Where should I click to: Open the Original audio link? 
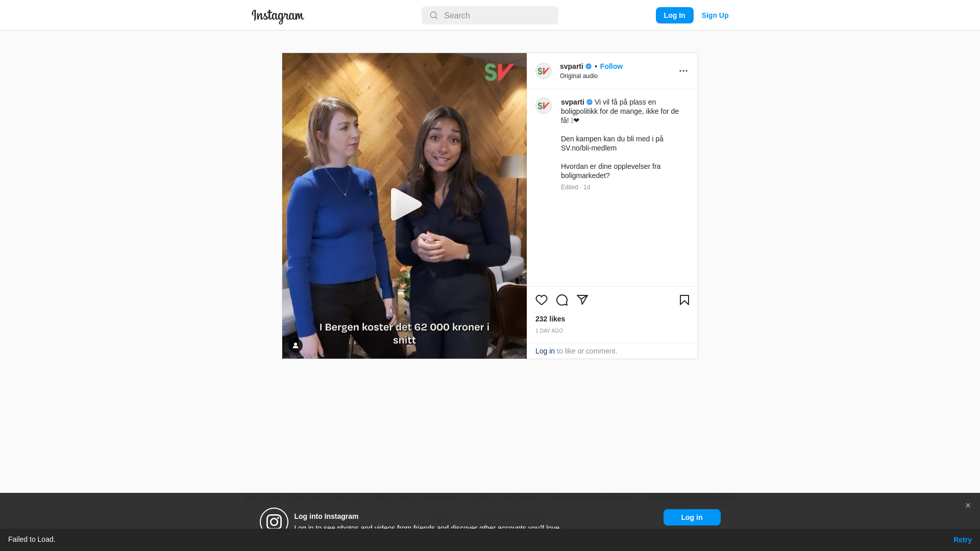coord(579,76)
